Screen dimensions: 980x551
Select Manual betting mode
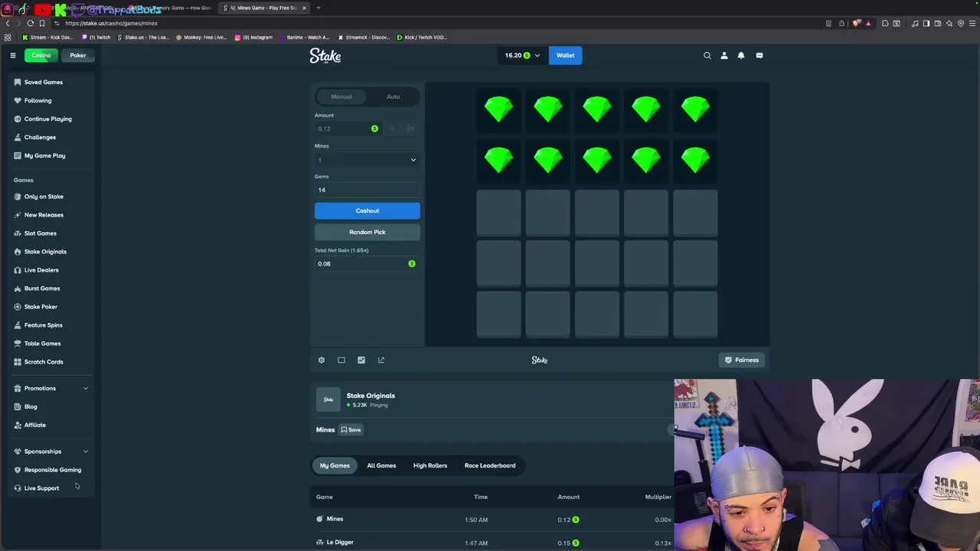(x=341, y=96)
